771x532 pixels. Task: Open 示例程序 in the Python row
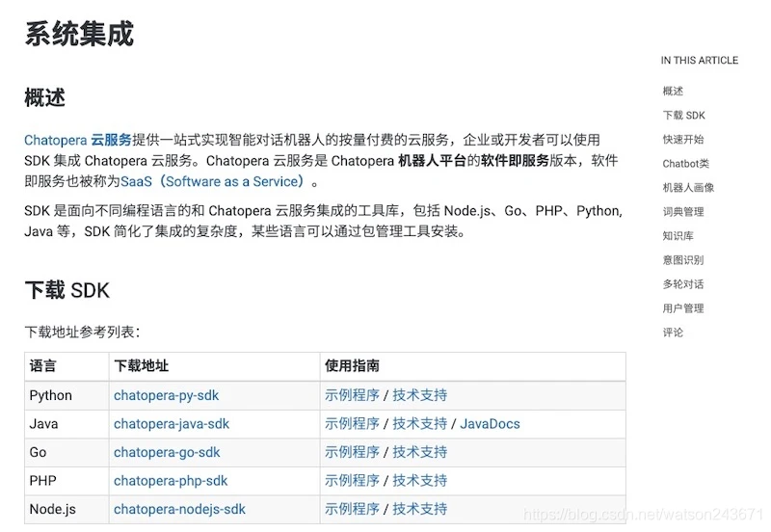[352, 395]
